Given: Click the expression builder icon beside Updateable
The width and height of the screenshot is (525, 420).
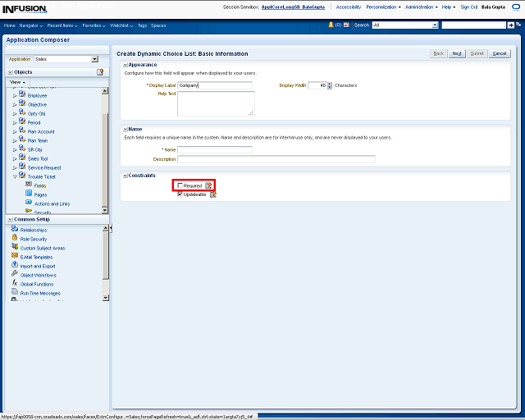Looking at the screenshot, I should 212,194.
